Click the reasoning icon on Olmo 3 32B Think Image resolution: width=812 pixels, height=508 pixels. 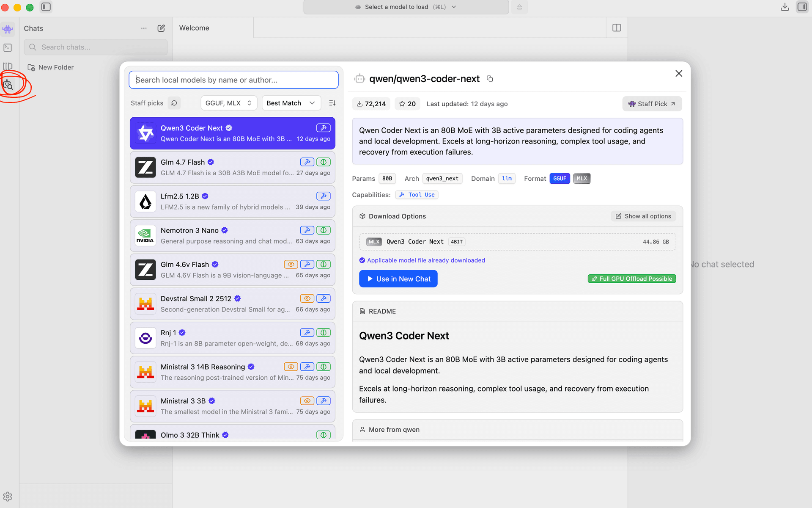pyautogui.click(x=324, y=435)
